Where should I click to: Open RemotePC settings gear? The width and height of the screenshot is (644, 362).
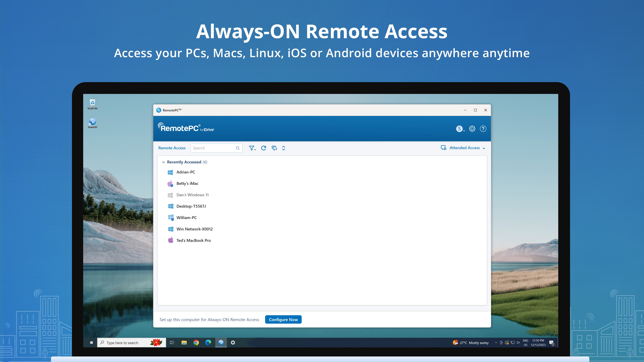click(472, 129)
